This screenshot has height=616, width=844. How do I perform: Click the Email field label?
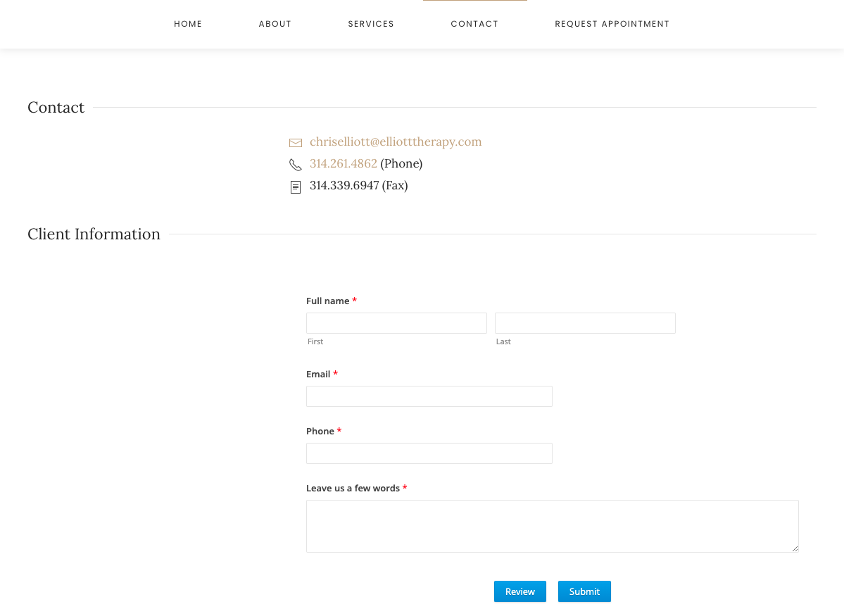click(318, 375)
